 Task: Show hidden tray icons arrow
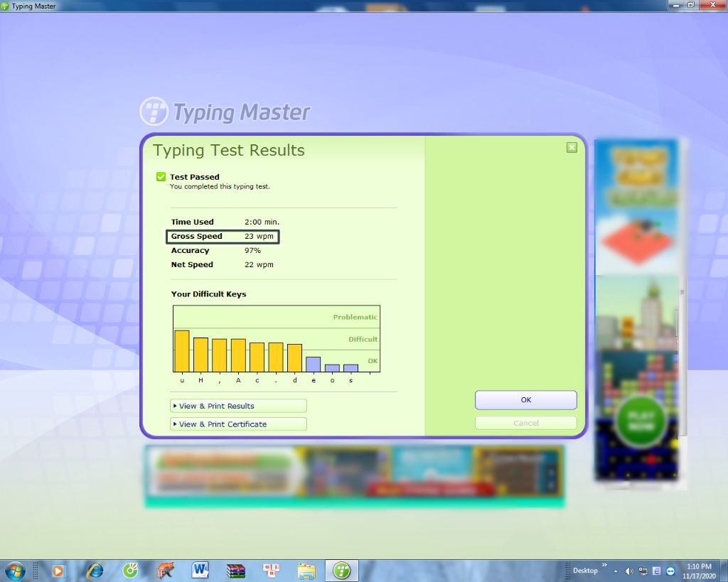click(616, 571)
